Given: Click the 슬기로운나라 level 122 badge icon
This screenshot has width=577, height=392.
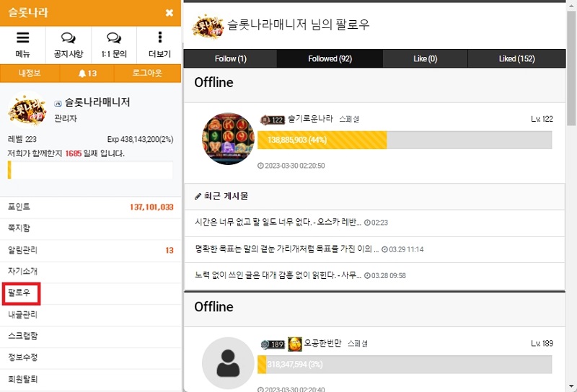Looking at the screenshot, I should pos(273,120).
